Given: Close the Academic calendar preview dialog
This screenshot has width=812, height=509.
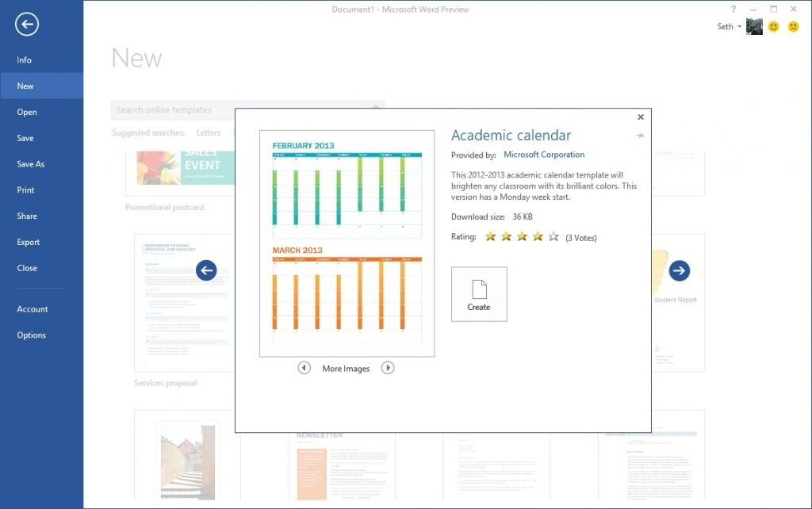Looking at the screenshot, I should click(x=641, y=117).
